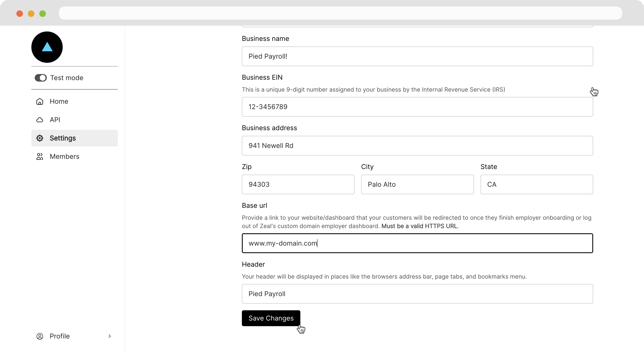Click the Business name field
The width and height of the screenshot is (644, 353).
[417, 56]
